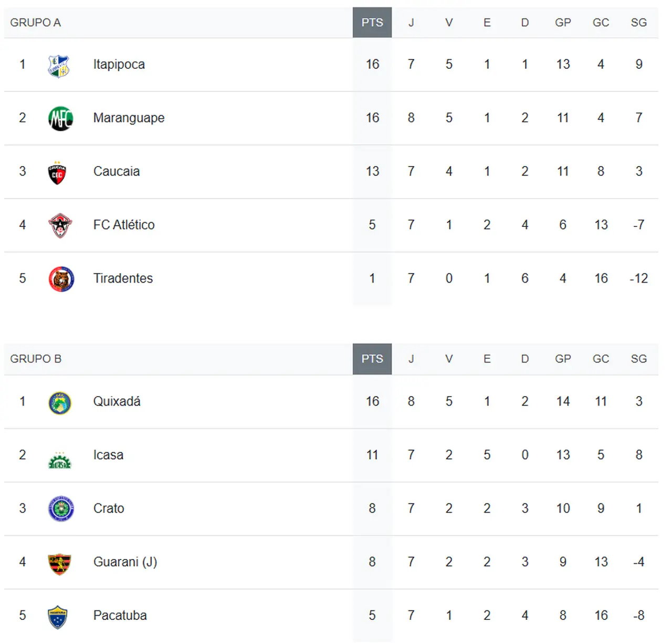Click the GP header in Grupo B

pyautogui.click(x=563, y=359)
